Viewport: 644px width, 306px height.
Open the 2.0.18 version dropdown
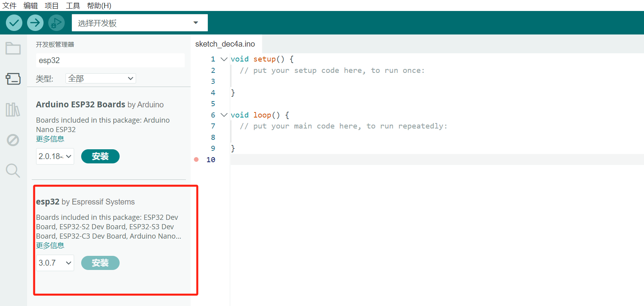pos(55,156)
